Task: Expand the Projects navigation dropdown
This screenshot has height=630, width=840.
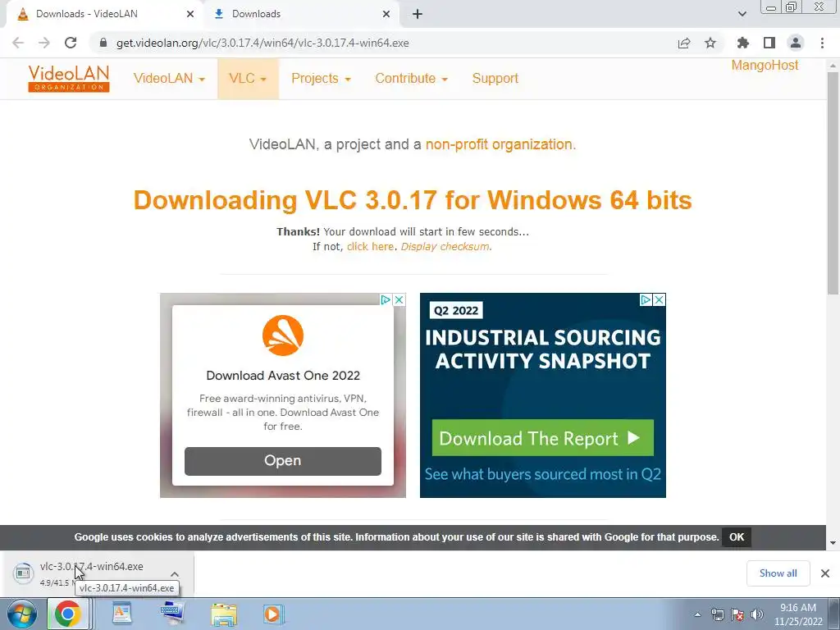Action: coord(321,78)
